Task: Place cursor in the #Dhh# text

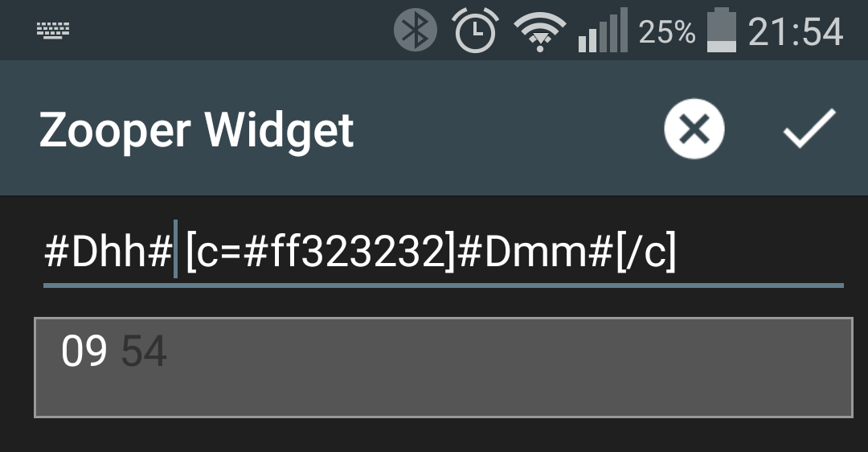Action: (x=108, y=252)
